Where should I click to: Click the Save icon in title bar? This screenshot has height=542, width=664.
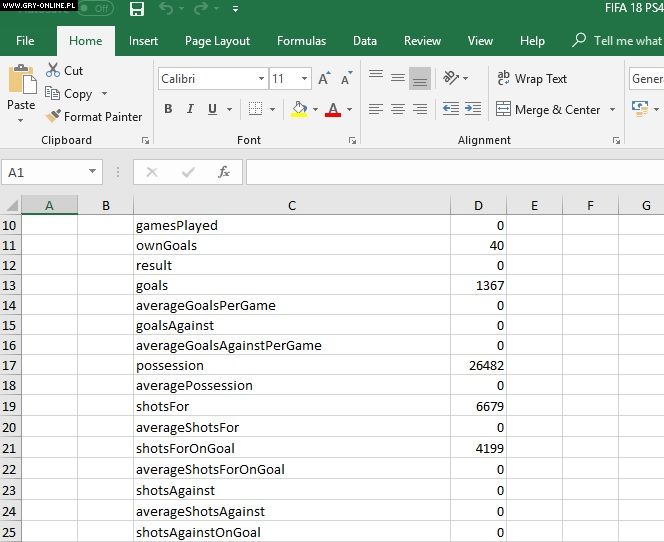click(x=137, y=9)
